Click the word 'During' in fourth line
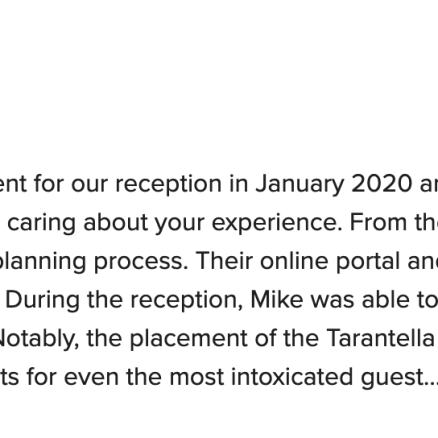This screenshot has width=438, height=438. 43,301
